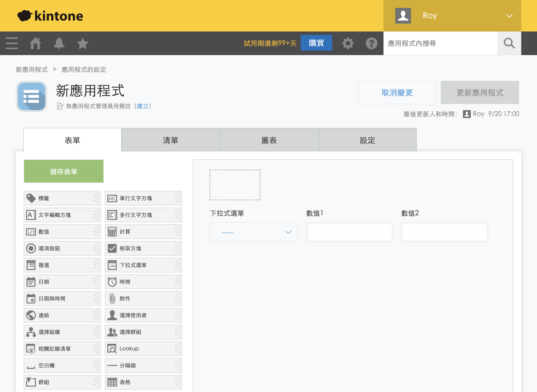
Task: Click the app icon next to 新應用程式 title
Action: (x=32, y=96)
